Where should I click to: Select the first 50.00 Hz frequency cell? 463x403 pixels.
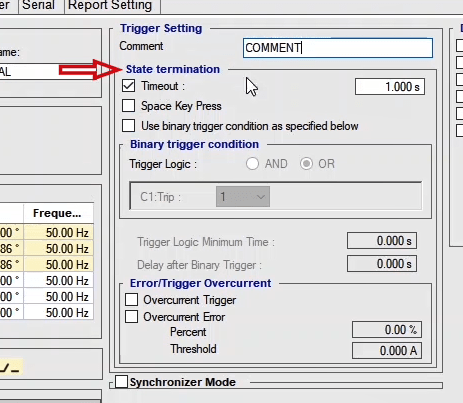point(58,233)
